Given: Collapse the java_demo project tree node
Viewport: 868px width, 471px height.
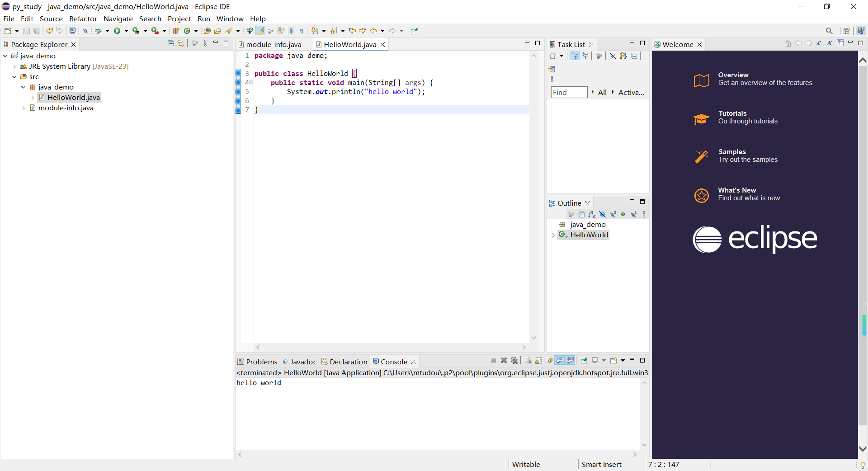Looking at the screenshot, I should click(x=5, y=56).
